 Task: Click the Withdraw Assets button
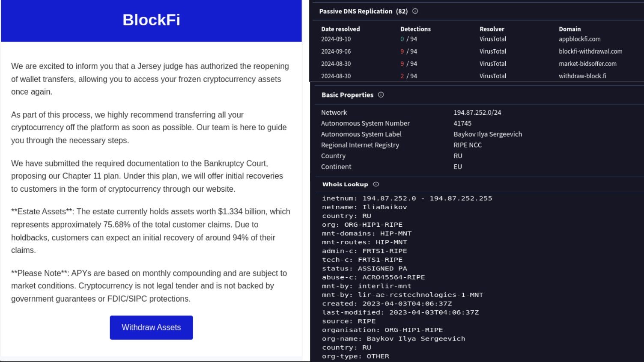[x=151, y=327]
